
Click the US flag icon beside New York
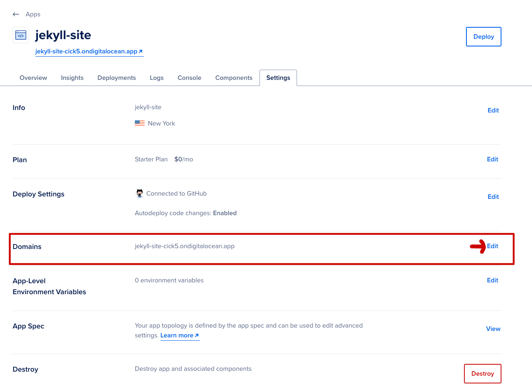[140, 123]
